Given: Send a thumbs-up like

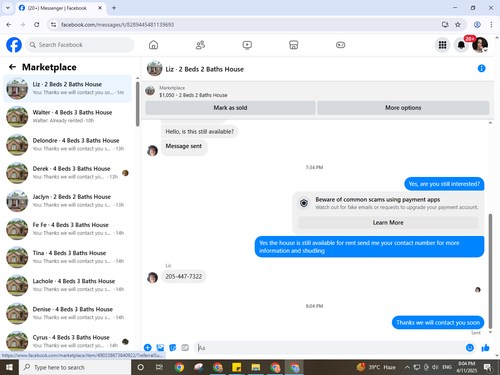Looking at the screenshot, I should click(x=485, y=348).
